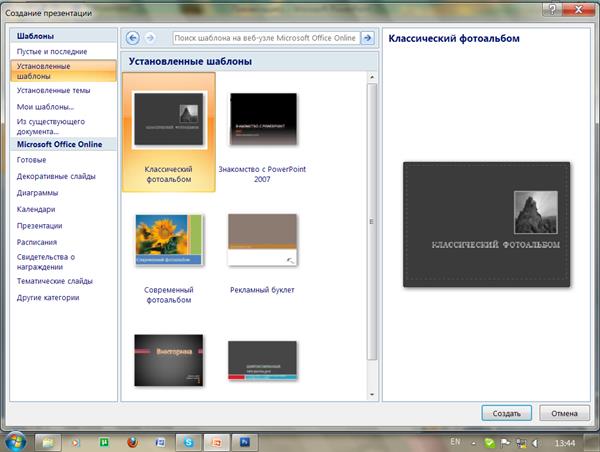Launch Firefox from the taskbar
This screenshot has height=452, width=600.
[132, 443]
